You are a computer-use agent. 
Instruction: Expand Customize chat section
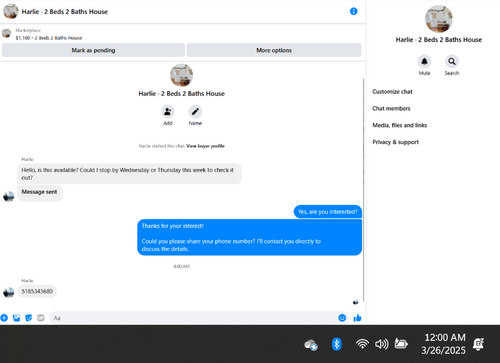tap(392, 91)
